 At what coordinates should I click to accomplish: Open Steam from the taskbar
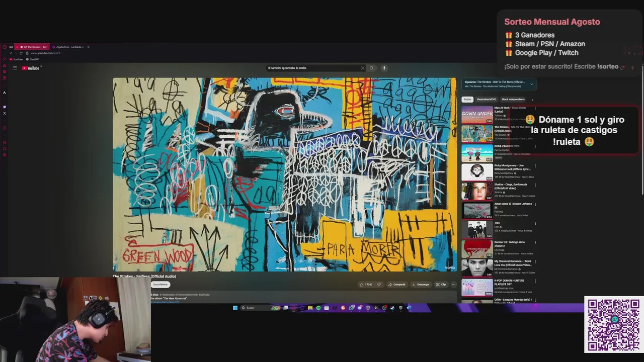click(392, 308)
